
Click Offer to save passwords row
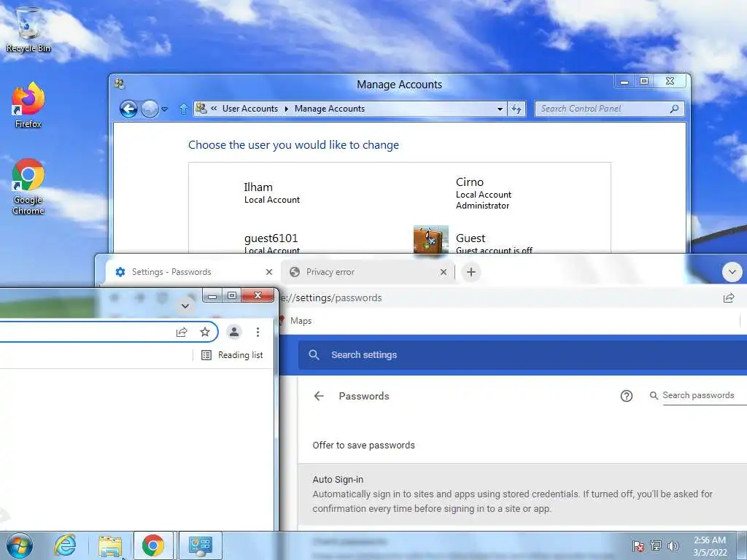522,446
